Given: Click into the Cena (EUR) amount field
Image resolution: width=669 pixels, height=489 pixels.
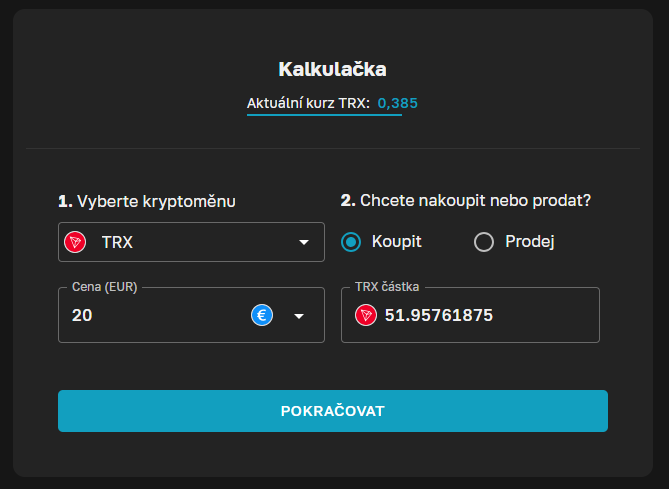Looking at the screenshot, I should point(150,315).
